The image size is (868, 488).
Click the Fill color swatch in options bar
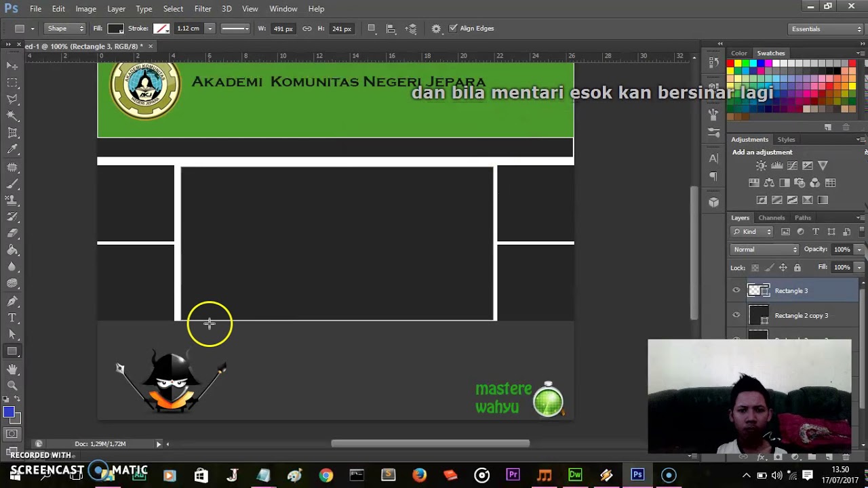115,28
